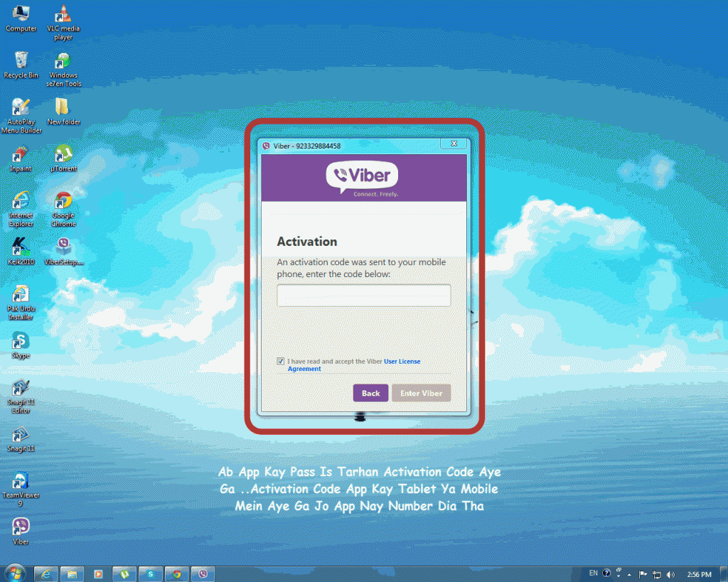Select the ViberSetup installer icon

[x=63, y=251]
